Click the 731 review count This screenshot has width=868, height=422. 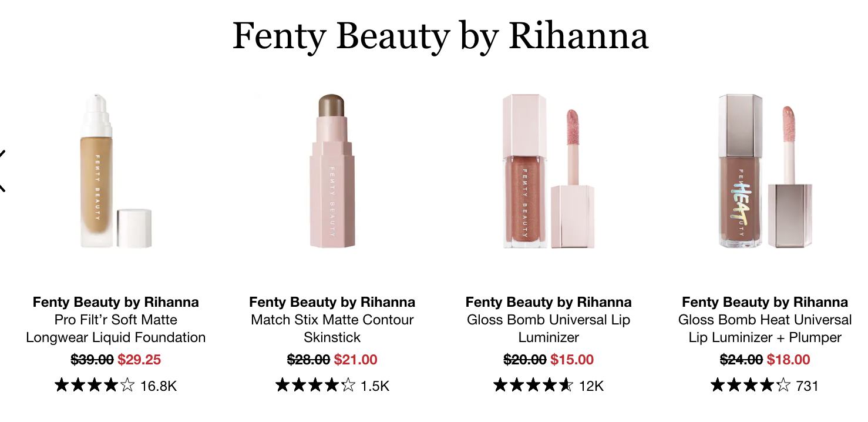click(x=808, y=386)
